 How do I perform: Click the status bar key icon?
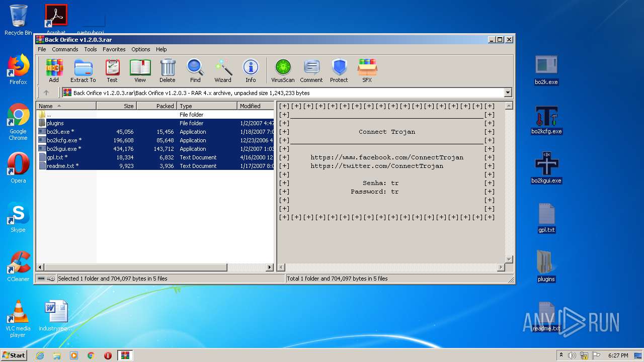click(51, 279)
